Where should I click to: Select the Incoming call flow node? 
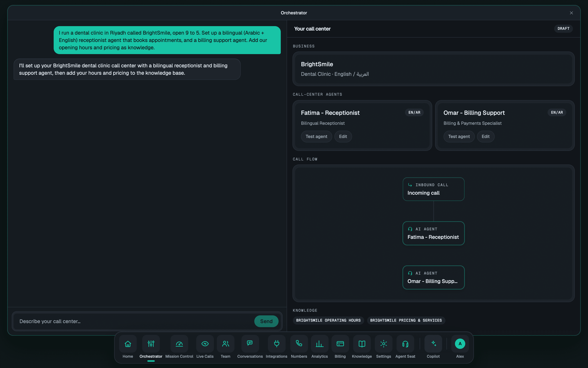[433, 189]
